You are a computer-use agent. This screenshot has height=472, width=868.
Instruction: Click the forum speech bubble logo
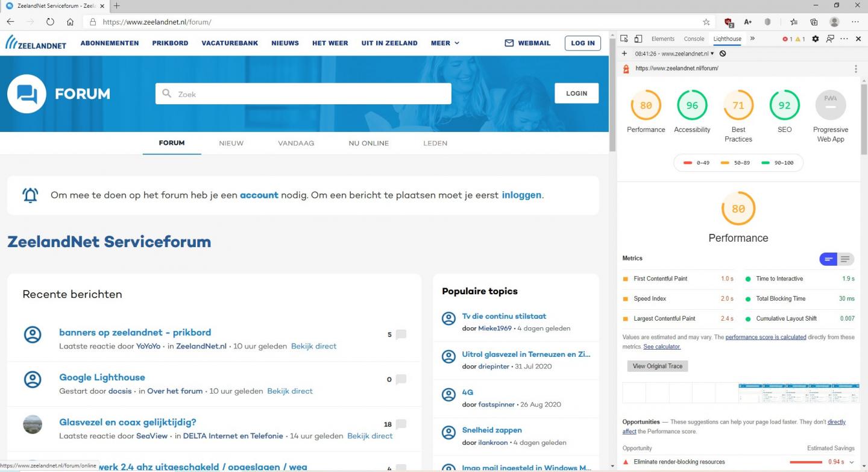pyautogui.click(x=27, y=94)
